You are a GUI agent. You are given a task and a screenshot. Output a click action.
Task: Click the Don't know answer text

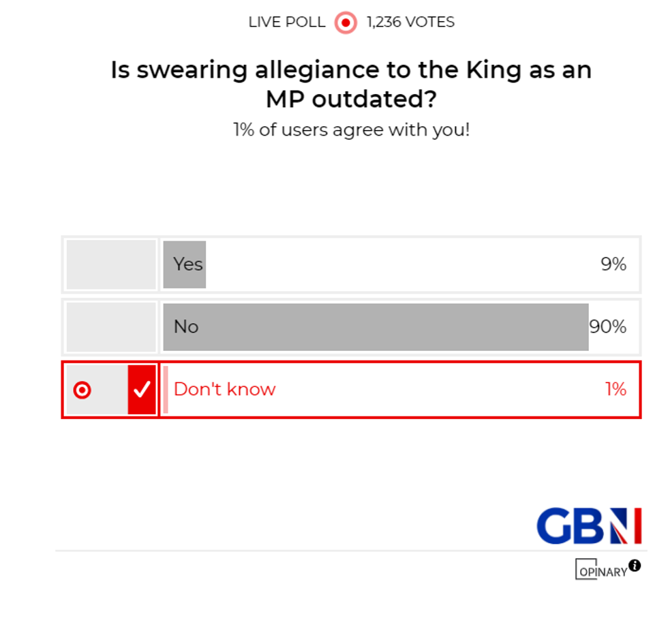point(224,390)
